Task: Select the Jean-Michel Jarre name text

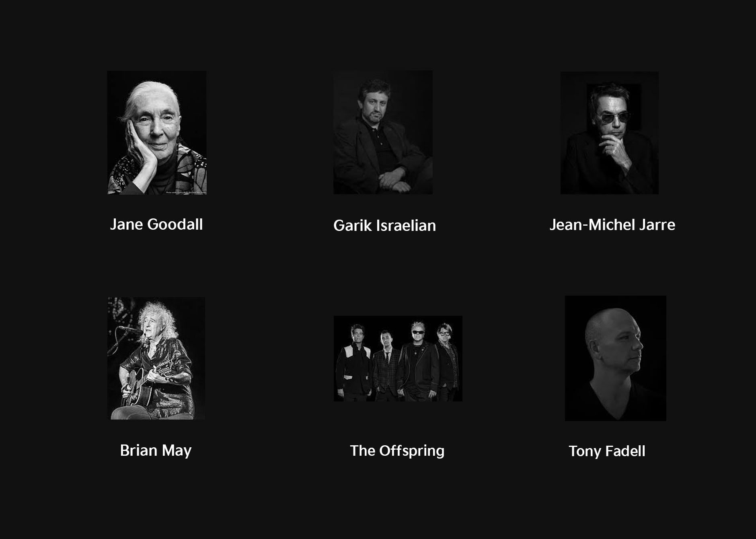Action: 612,225
